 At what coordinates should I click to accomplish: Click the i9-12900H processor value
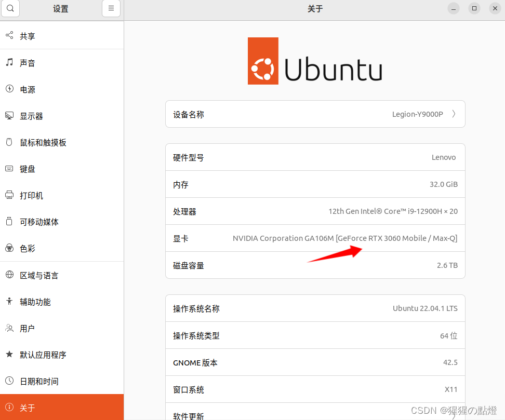coord(393,211)
